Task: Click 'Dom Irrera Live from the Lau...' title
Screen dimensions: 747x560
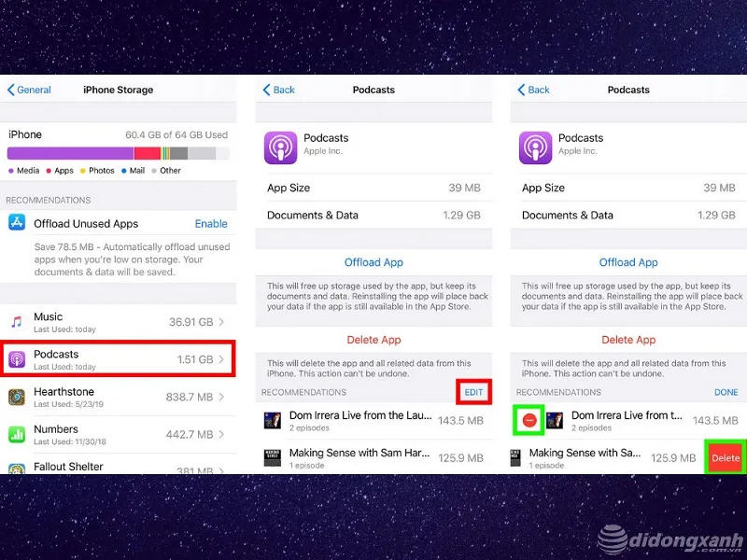Action: 360,415
